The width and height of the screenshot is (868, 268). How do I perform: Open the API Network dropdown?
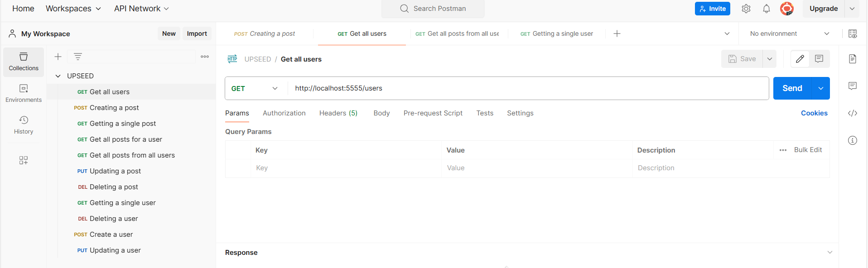(141, 9)
